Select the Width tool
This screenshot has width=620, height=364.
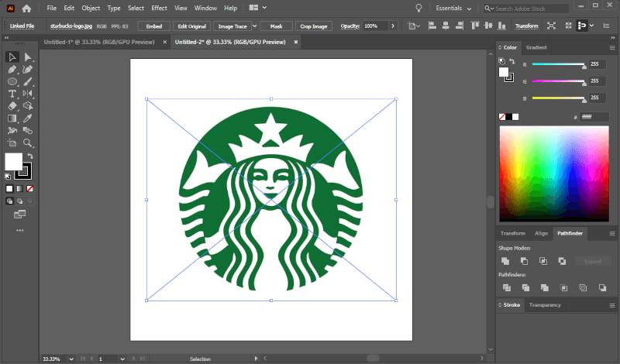click(x=12, y=130)
